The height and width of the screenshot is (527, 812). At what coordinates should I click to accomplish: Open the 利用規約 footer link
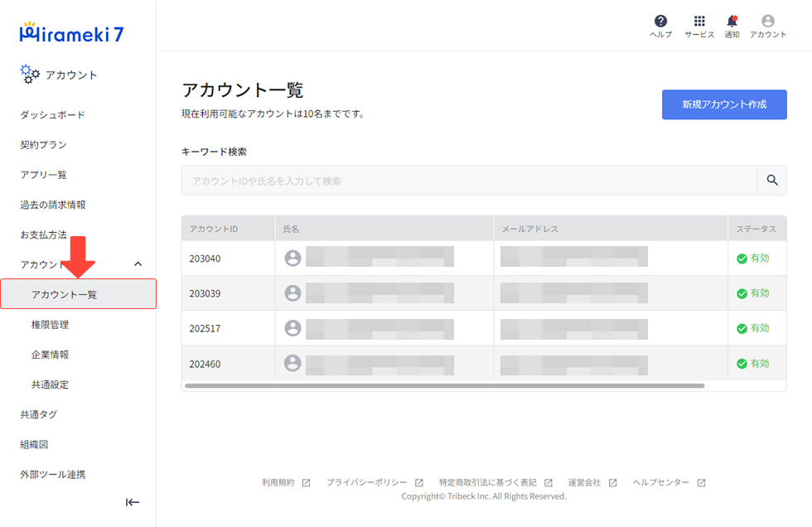(x=279, y=482)
